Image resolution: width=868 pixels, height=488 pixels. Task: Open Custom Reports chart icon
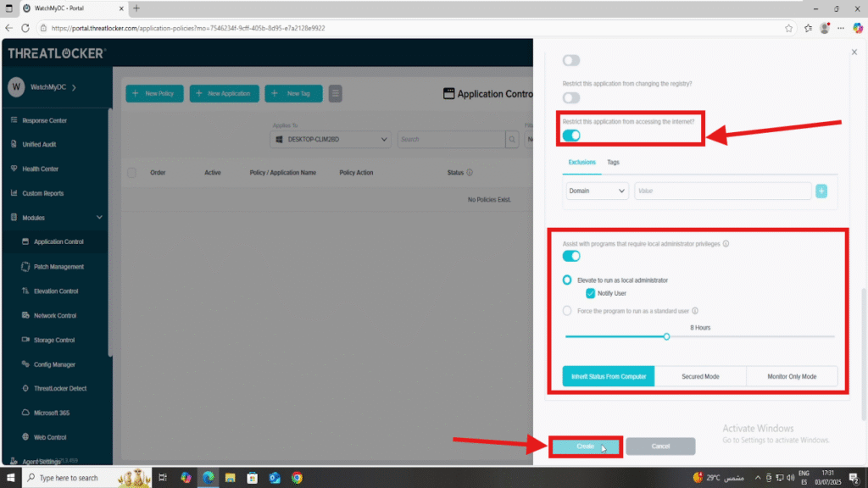14,192
